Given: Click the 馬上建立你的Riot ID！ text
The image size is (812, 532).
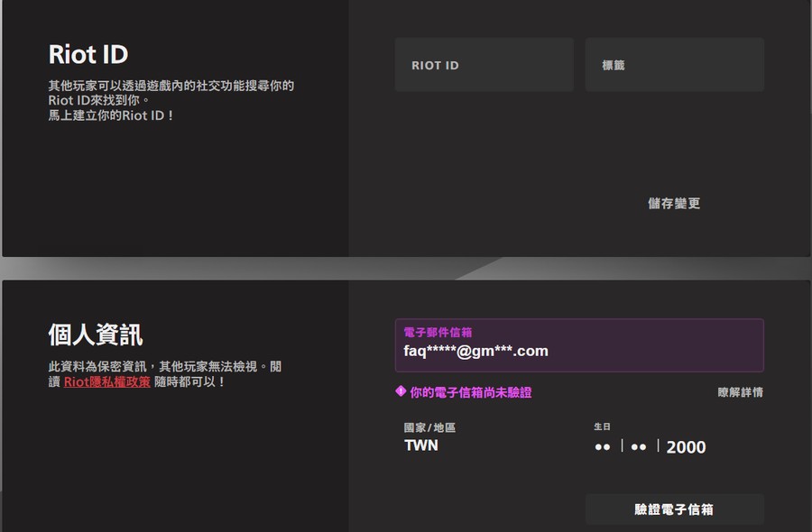Looking at the screenshot, I should 111,115.
